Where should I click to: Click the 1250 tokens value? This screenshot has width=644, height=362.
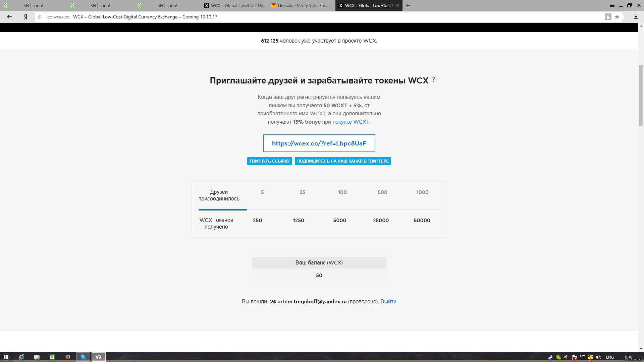tap(299, 220)
